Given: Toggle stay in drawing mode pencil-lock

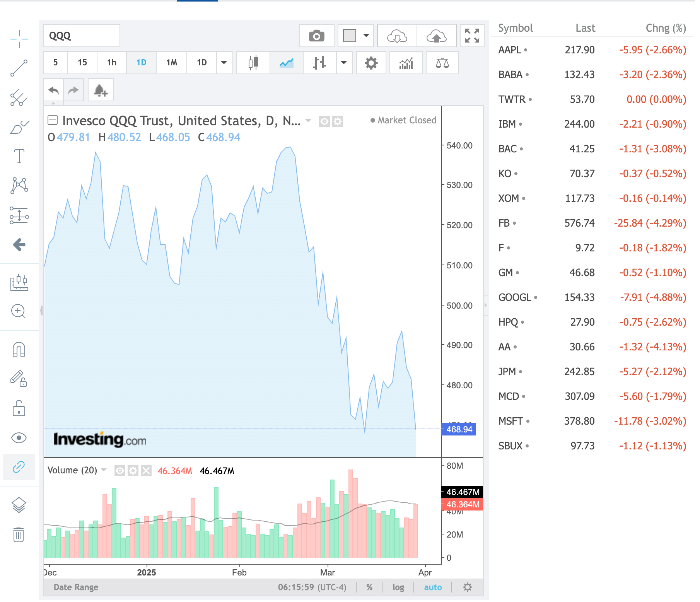Looking at the screenshot, I should [x=19, y=379].
